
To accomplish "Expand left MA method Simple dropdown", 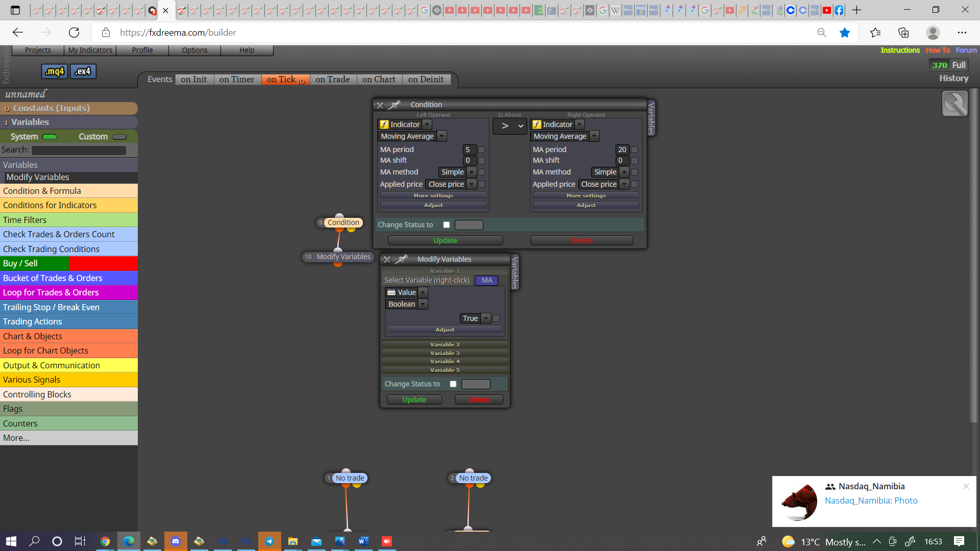I will click(457, 172).
